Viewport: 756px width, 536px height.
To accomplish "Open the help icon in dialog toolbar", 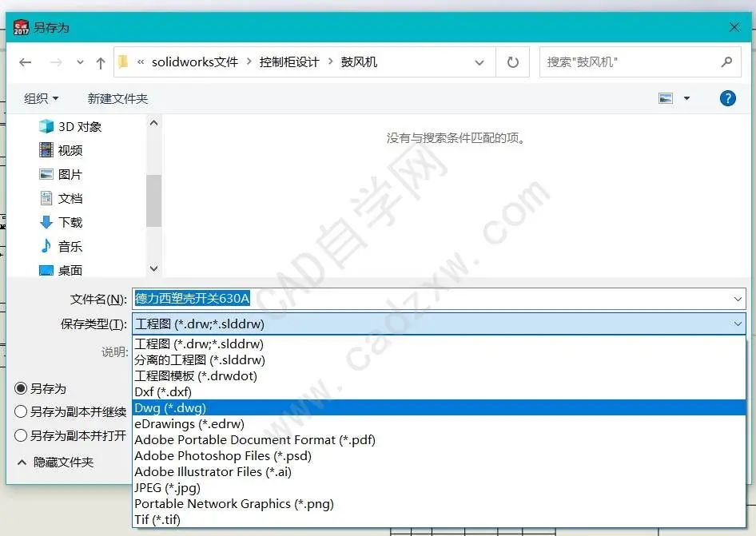I will click(x=727, y=98).
